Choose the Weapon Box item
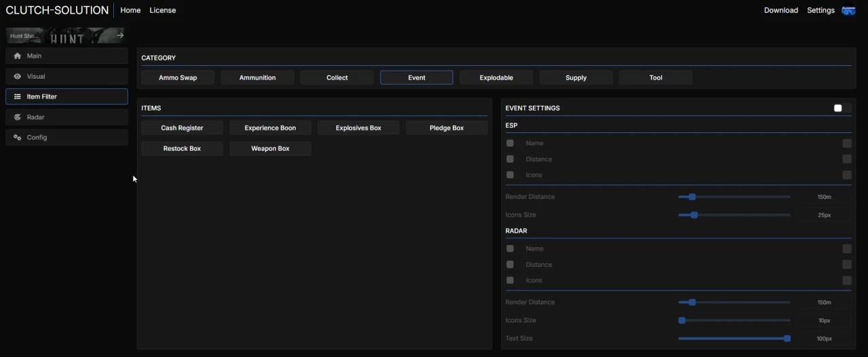Image resolution: width=868 pixels, height=357 pixels. coord(271,148)
